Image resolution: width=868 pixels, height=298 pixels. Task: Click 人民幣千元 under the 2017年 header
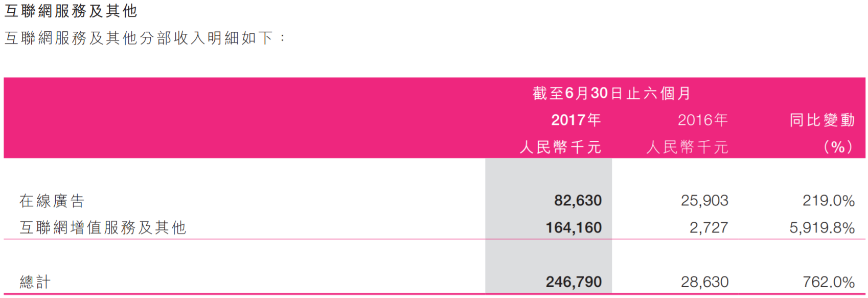(x=560, y=147)
